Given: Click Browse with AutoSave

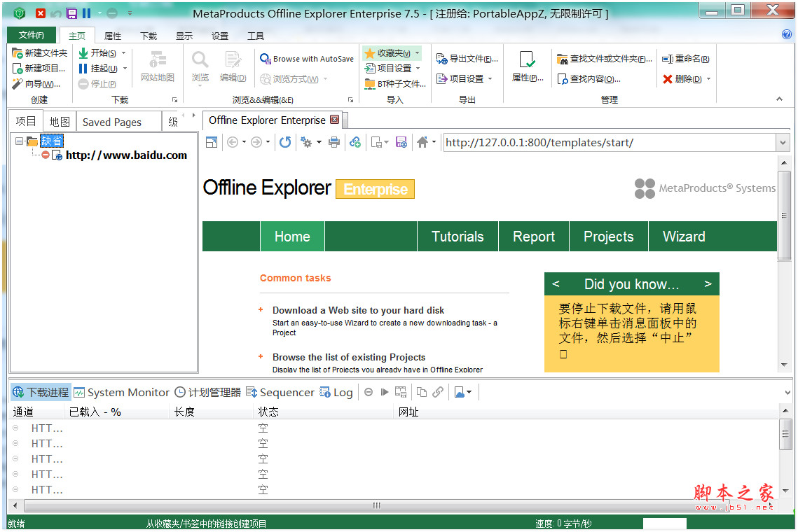Looking at the screenshot, I should pyautogui.click(x=306, y=59).
